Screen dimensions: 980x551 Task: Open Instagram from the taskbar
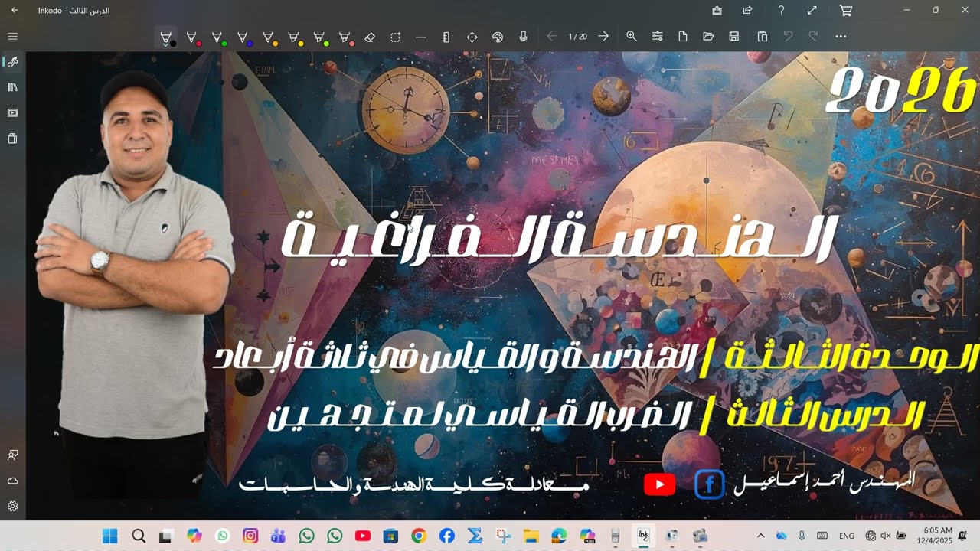click(x=250, y=536)
